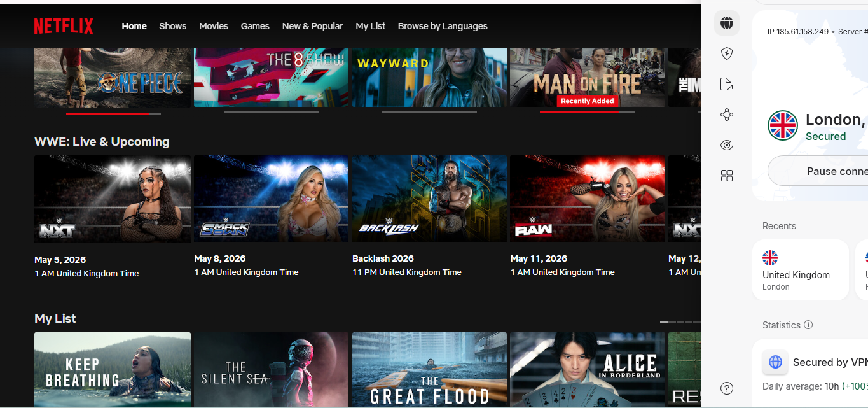
Task: Open the Alice in Borderland thumbnail
Action: coord(588,370)
